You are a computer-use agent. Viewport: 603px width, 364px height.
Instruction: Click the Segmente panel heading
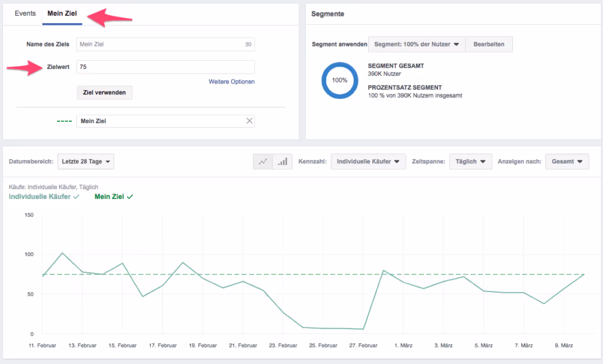(327, 14)
